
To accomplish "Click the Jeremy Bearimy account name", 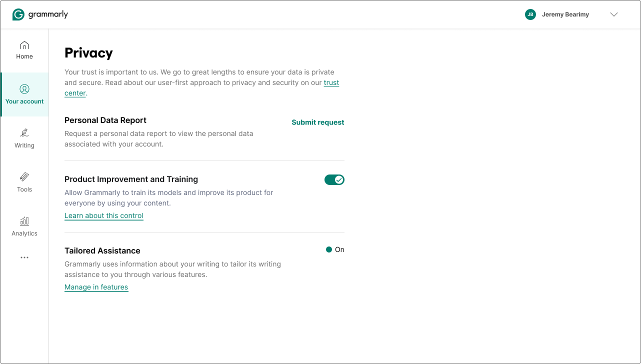I will (x=565, y=14).
